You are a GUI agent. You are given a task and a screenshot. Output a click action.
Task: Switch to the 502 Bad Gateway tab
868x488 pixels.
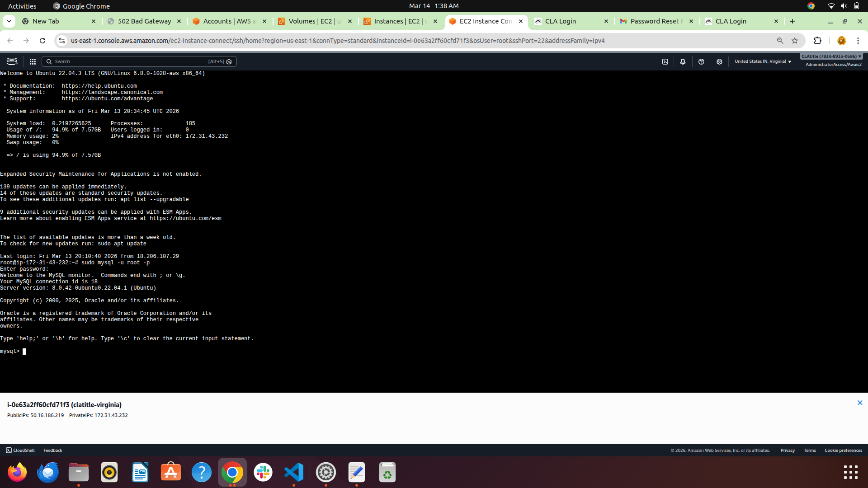pos(145,21)
